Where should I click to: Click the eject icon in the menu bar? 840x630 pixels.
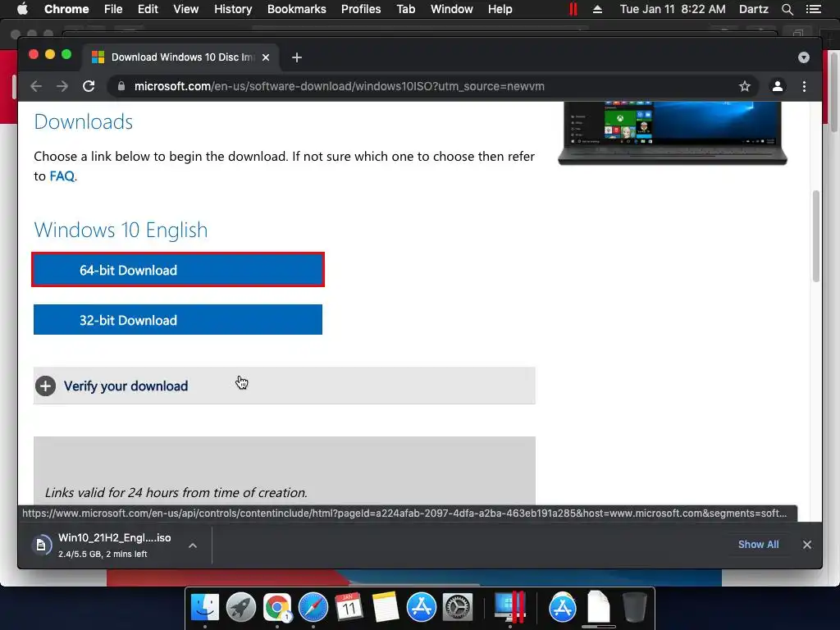pyautogui.click(x=597, y=9)
